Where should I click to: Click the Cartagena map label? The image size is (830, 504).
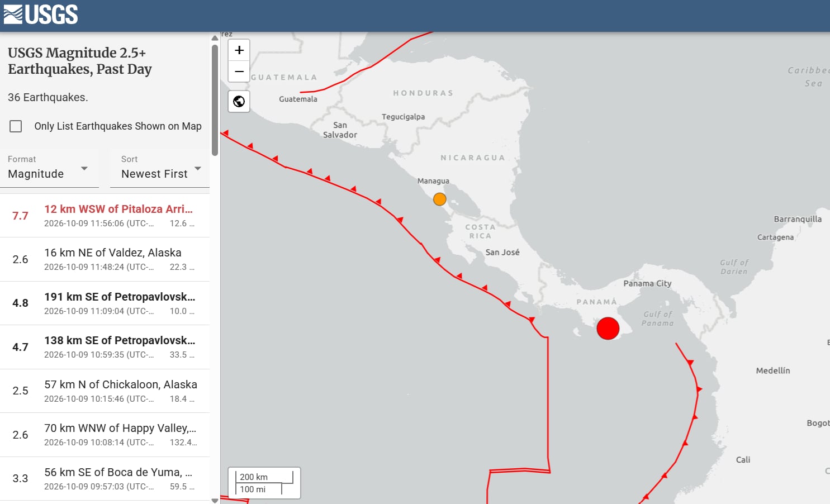pyautogui.click(x=775, y=237)
